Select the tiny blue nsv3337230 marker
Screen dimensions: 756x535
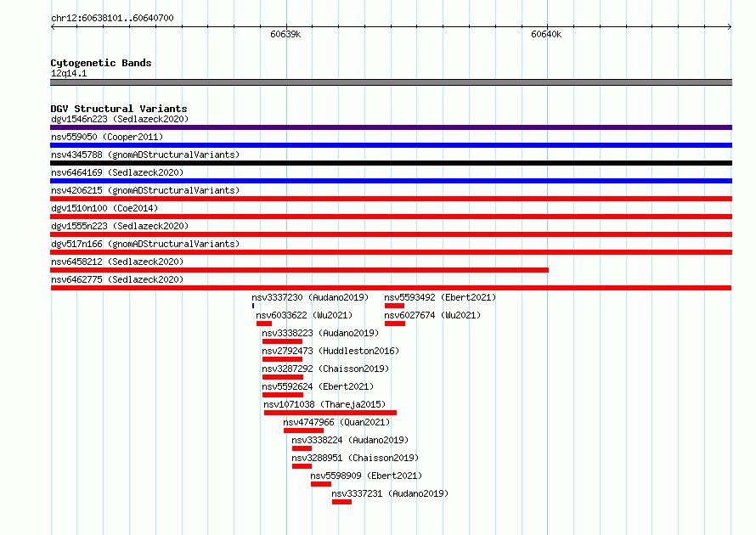click(x=253, y=306)
